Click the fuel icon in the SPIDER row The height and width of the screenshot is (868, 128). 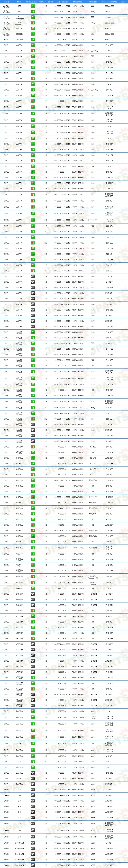click(33, 34)
